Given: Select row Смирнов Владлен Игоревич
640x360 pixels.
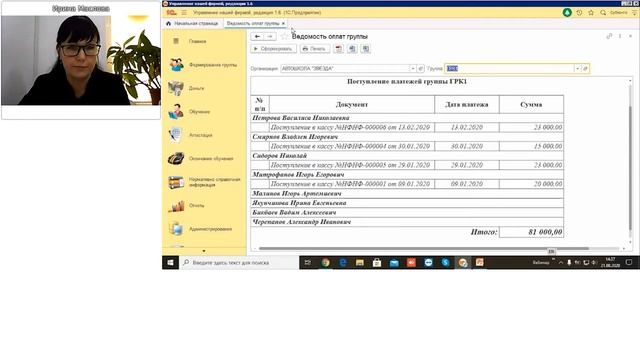Looking at the screenshot, I should click(x=407, y=137).
